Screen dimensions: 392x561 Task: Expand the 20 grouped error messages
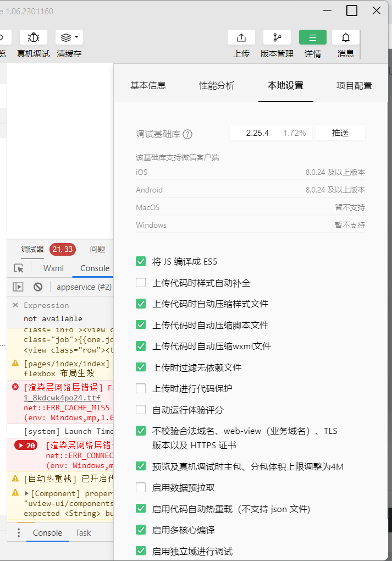tap(26, 446)
